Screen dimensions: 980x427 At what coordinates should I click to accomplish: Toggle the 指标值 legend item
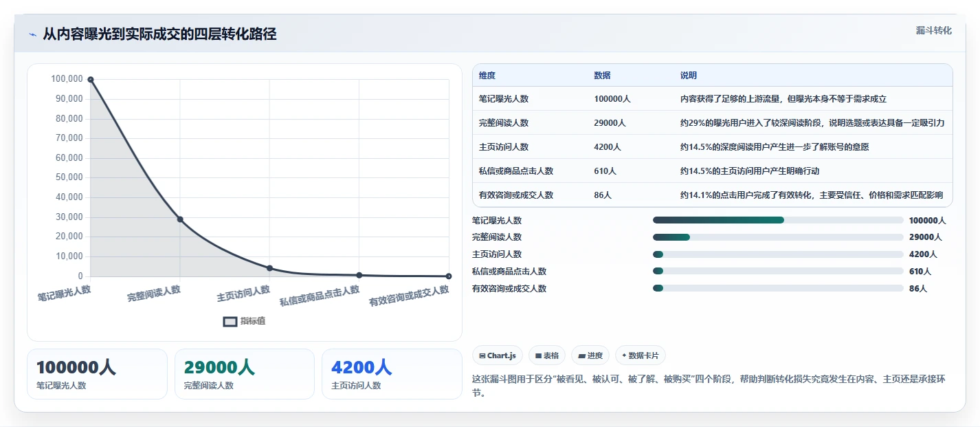pyautogui.click(x=245, y=321)
